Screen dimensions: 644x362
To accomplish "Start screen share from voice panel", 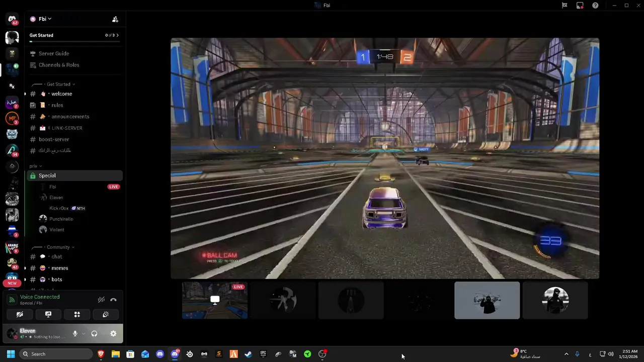I will point(48,314).
